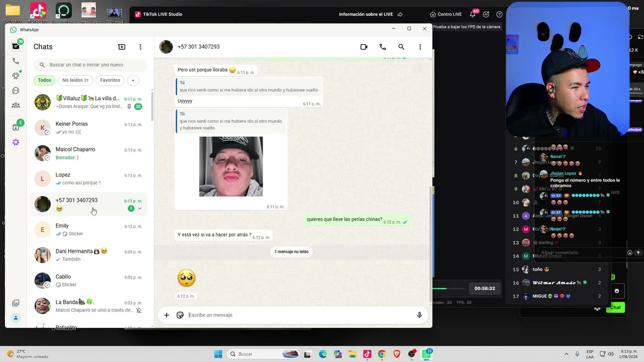
Task: Open the Status updates icon in WhatsApp
Action: pos(16,76)
